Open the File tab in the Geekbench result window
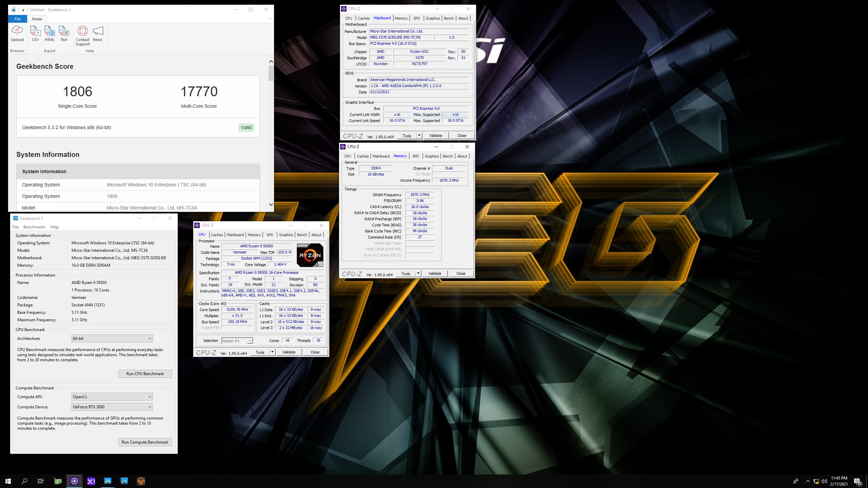Image resolution: width=868 pixels, height=488 pixels. (18, 19)
